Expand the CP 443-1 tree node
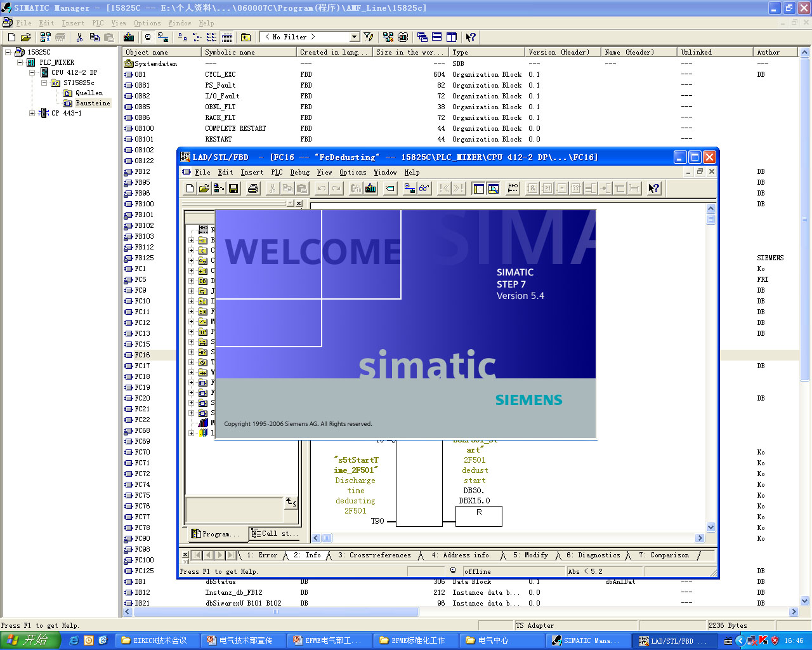Image resolution: width=812 pixels, height=650 pixels. (x=32, y=113)
